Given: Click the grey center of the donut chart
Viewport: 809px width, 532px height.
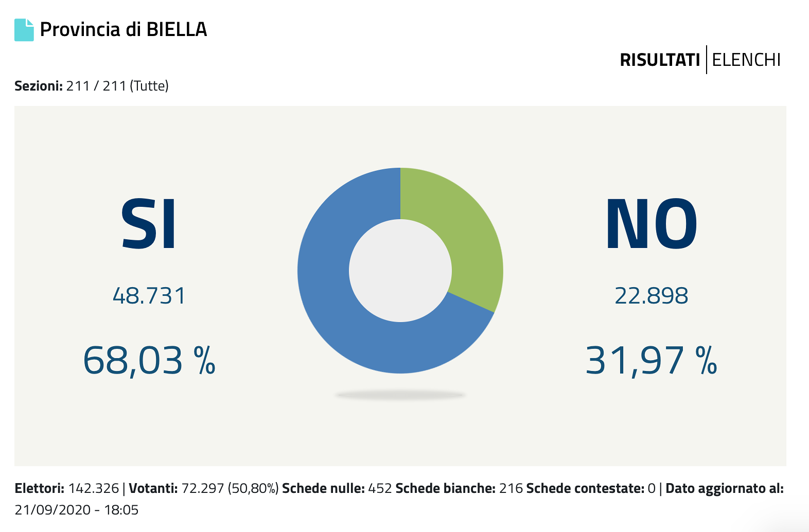Looking at the screenshot, I should (x=400, y=271).
